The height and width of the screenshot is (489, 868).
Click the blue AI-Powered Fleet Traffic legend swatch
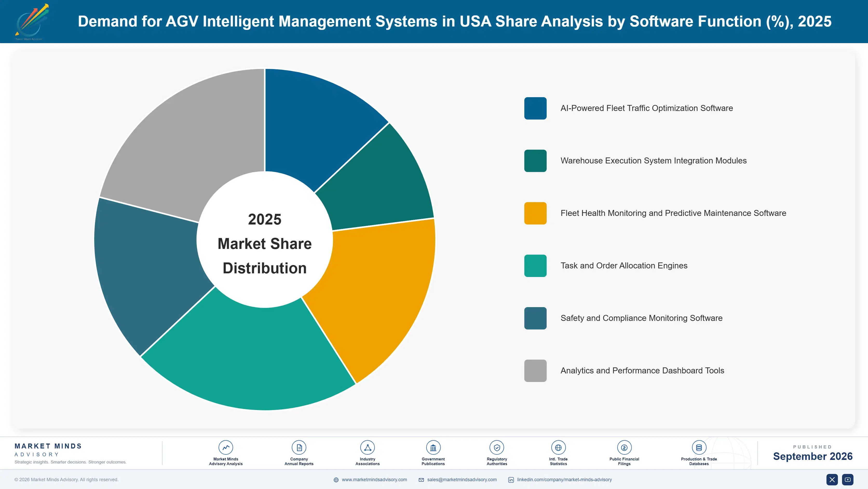[535, 108]
